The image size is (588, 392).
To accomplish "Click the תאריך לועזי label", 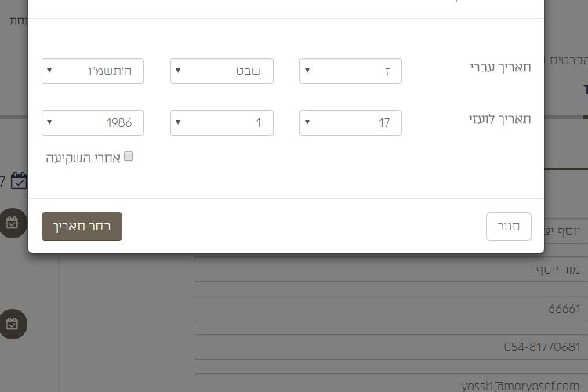I will pyautogui.click(x=500, y=119).
